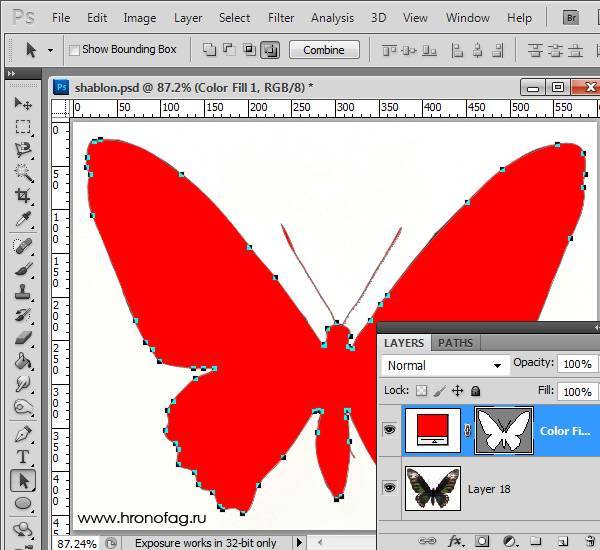Select the Type tool

(23, 457)
